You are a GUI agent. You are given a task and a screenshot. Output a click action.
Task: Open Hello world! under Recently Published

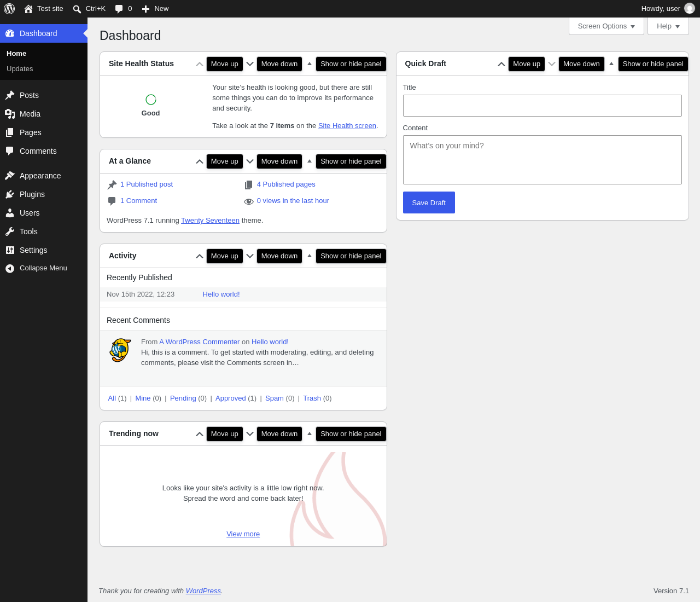coord(221,294)
